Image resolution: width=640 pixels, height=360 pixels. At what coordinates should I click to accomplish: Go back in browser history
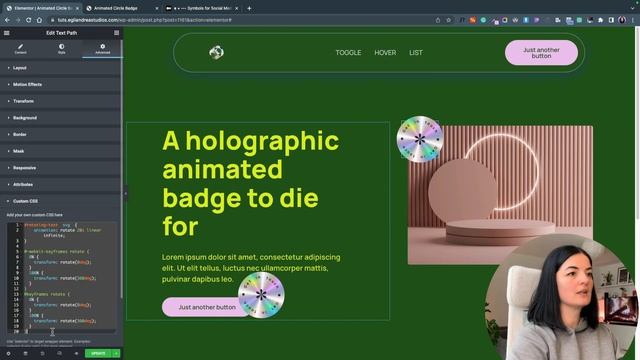7,20
